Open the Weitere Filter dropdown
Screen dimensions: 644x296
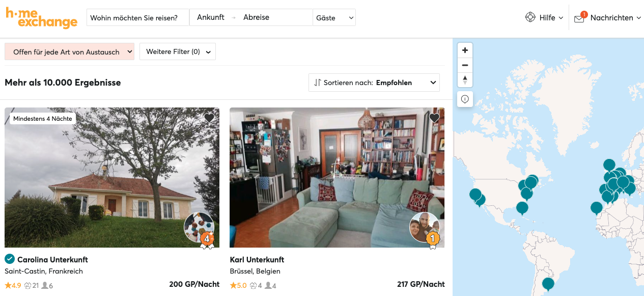click(x=178, y=51)
